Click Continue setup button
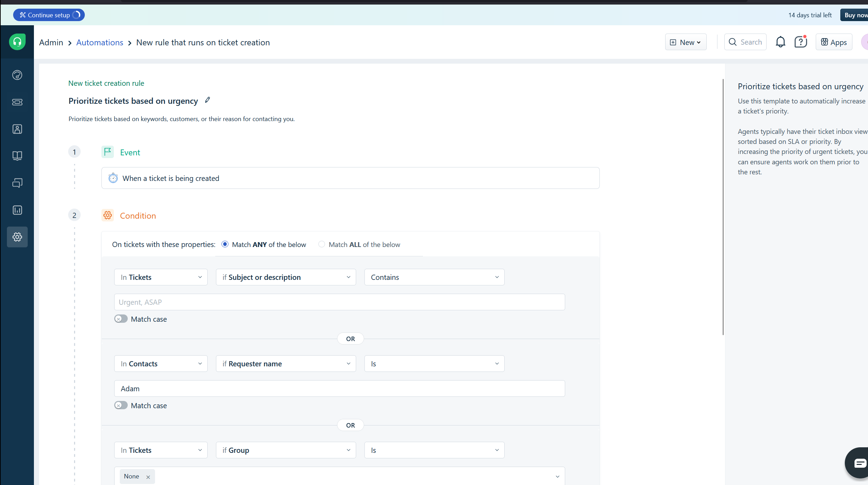Screen dimensions: 868x485 [x=49, y=15]
